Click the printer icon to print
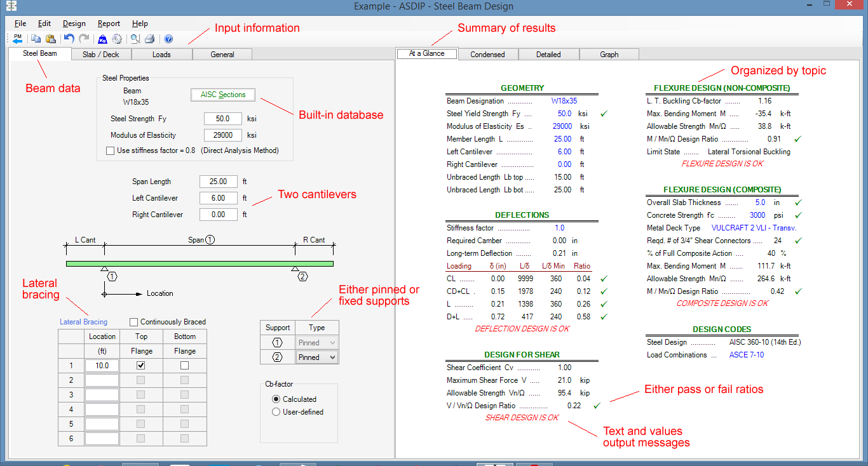The width and height of the screenshot is (868, 466). [150, 39]
